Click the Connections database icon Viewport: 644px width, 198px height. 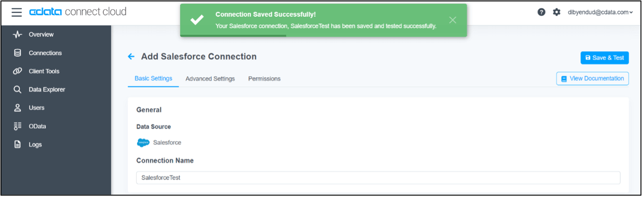pyautogui.click(x=18, y=53)
